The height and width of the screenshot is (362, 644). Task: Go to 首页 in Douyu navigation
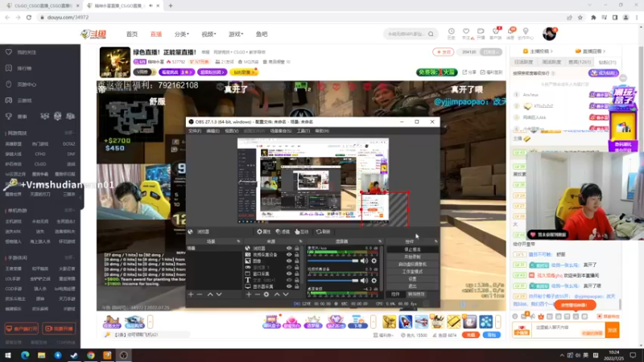point(132,34)
